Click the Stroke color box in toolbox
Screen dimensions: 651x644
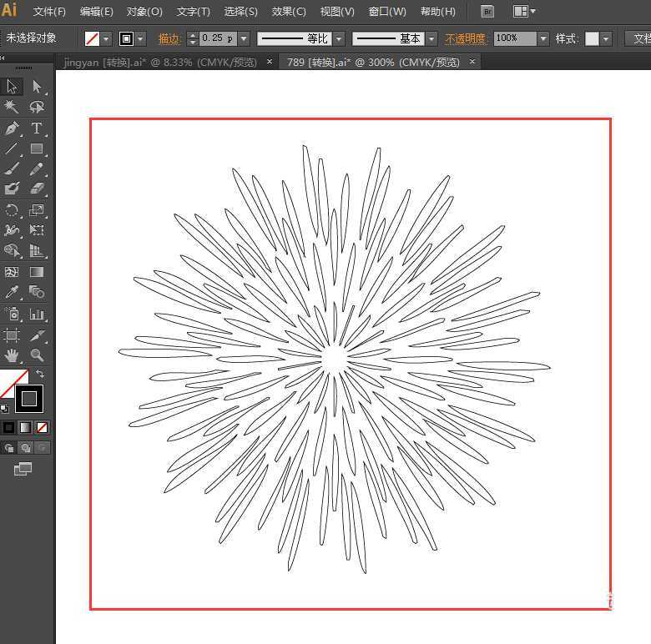29,399
